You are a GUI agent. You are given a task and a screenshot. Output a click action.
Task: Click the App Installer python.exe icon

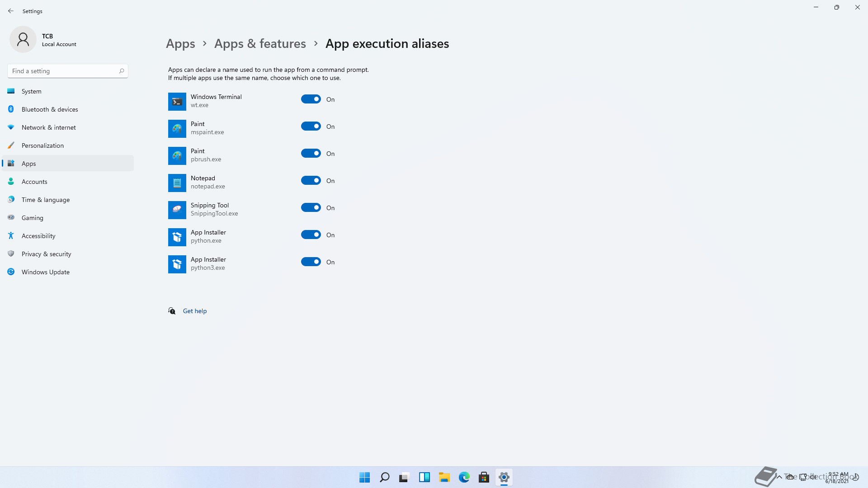tap(177, 237)
